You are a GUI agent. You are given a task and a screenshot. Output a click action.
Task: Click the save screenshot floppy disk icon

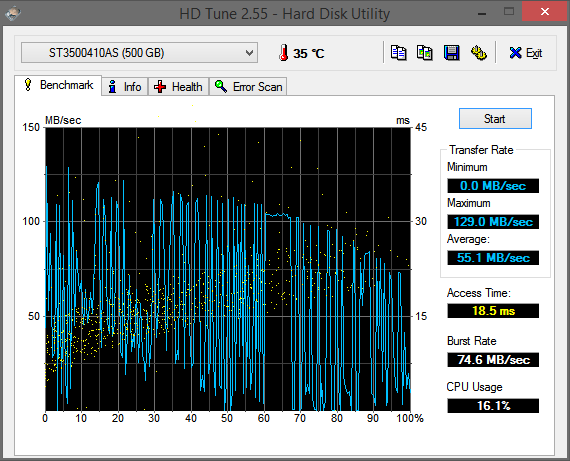pos(451,53)
